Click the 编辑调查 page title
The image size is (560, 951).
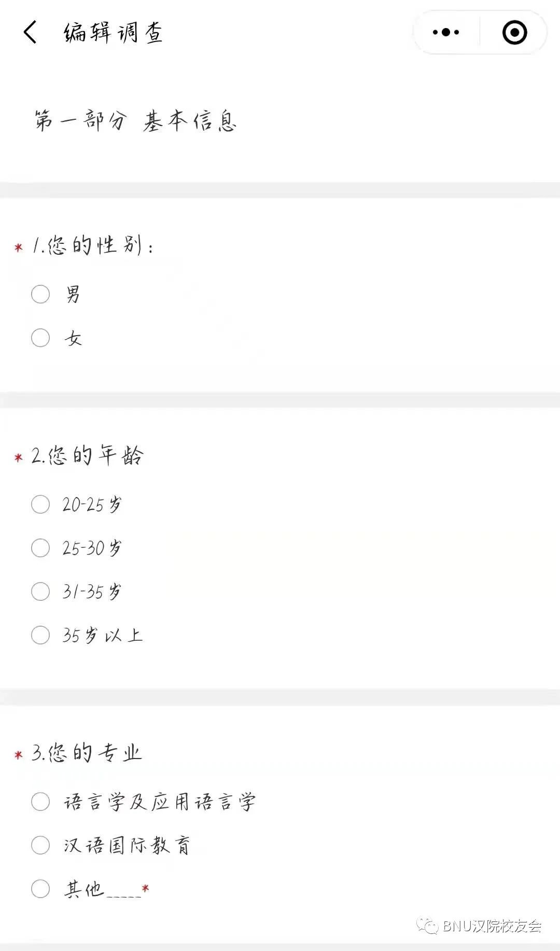point(111,33)
